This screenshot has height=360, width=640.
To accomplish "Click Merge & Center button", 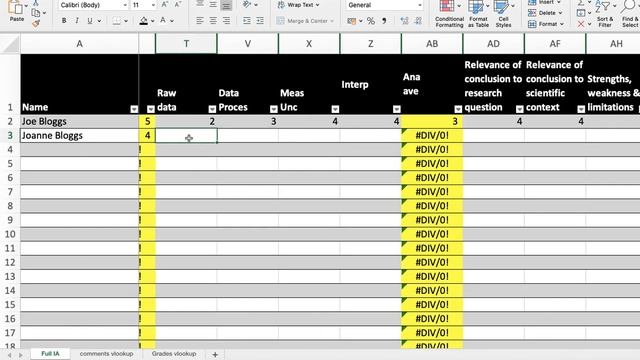I will (305, 21).
